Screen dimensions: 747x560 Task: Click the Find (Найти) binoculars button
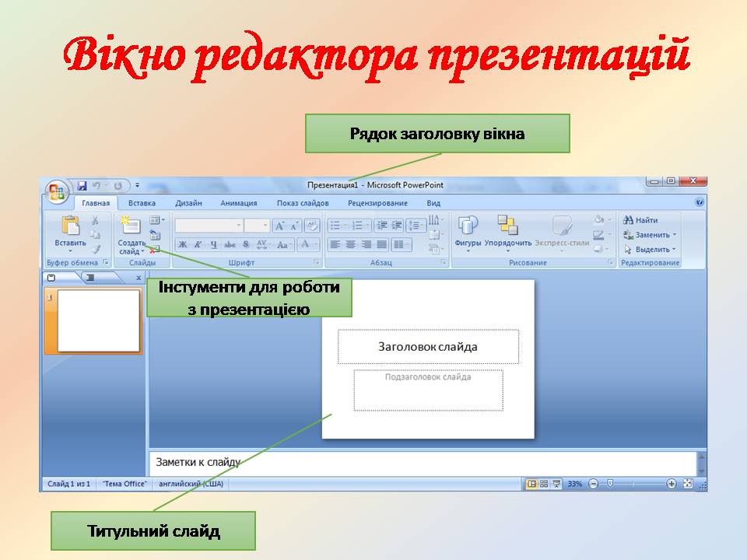(641, 220)
